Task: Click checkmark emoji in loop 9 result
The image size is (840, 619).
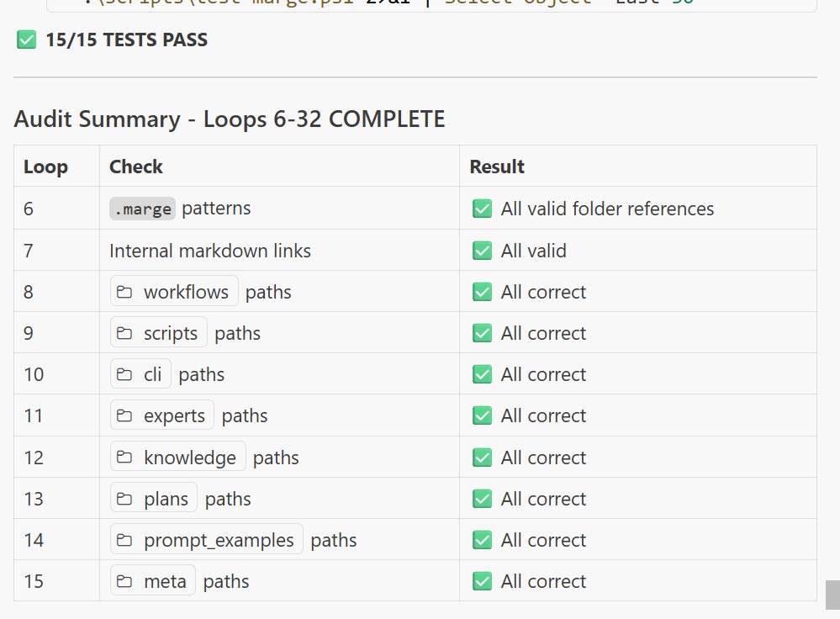Action: tap(482, 333)
